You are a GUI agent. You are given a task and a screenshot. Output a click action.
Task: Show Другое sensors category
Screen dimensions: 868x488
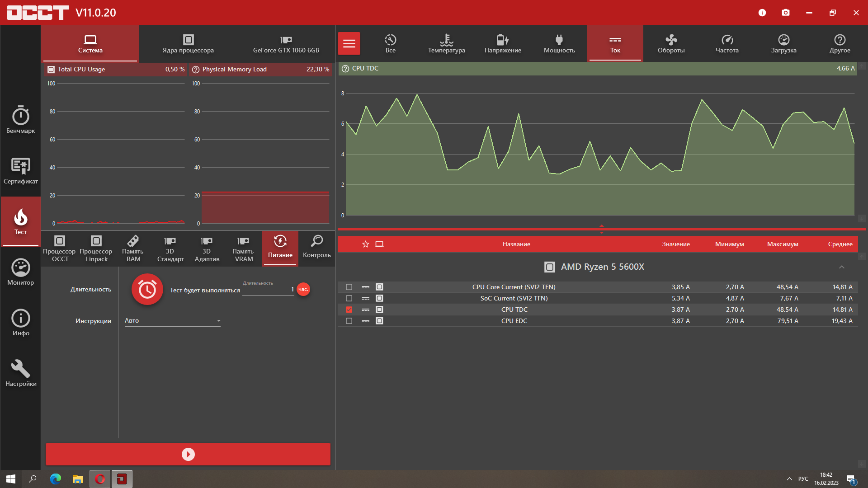point(840,44)
